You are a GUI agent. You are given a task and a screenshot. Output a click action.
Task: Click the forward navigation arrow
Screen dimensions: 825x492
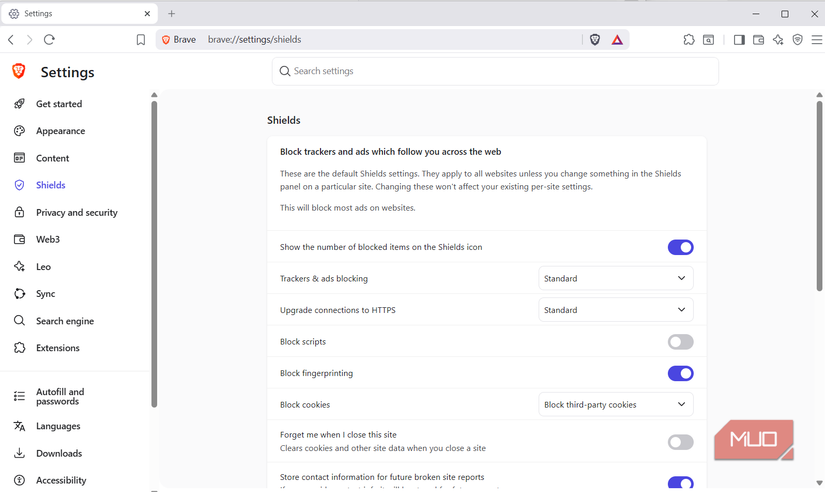click(x=29, y=39)
